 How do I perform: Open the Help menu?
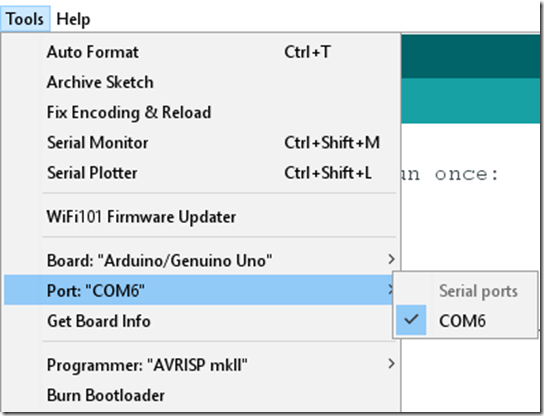(x=73, y=19)
